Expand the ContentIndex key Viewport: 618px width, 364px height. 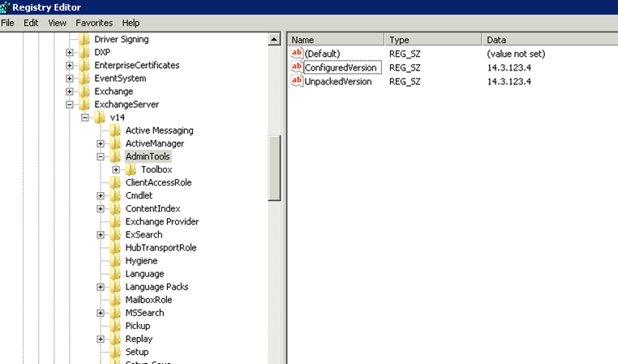[101, 208]
